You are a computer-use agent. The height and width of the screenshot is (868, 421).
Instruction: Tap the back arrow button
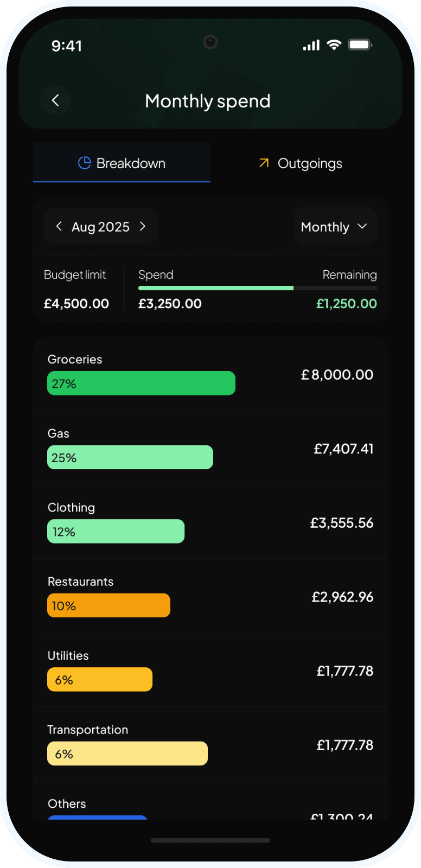[55, 100]
